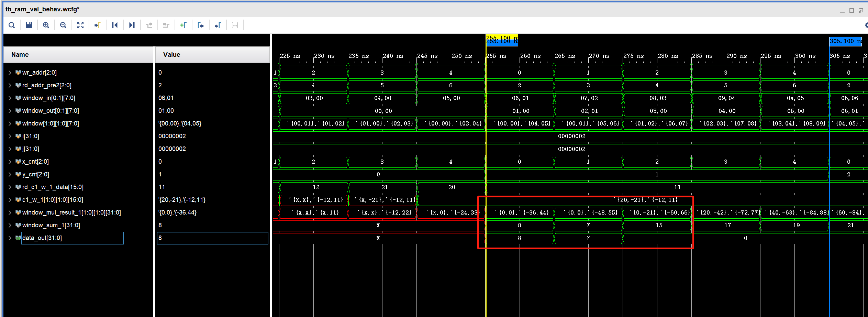
Task: Save the waveform configuration
Action: 29,25
